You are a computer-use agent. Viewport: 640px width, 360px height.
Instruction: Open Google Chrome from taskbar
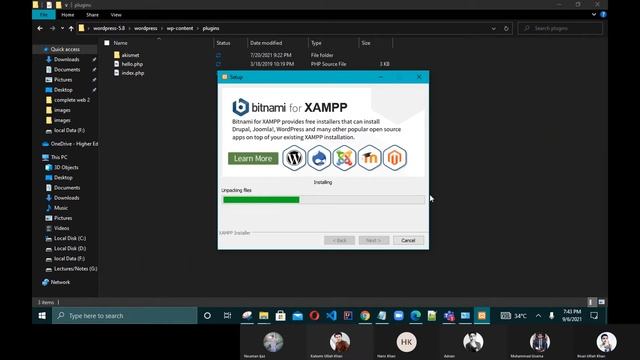[365, 316]
